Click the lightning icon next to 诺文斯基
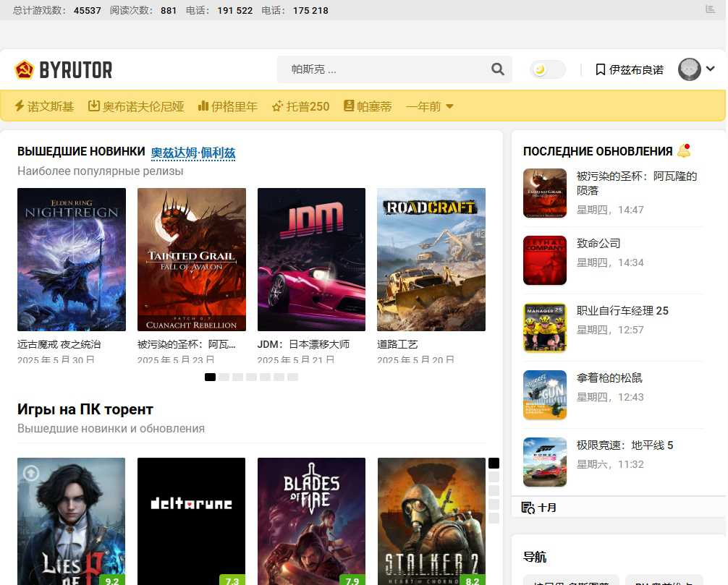728x585 pixels. coord(19,106)
